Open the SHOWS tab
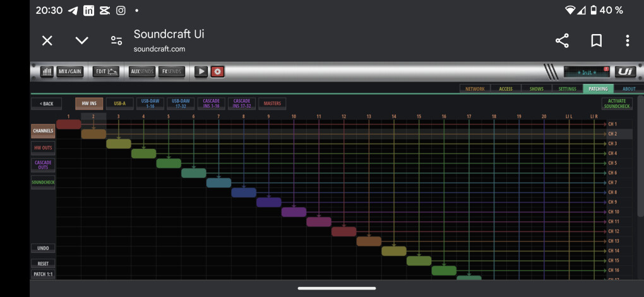The width and height of the screenshot is (644, 297). [537, 89]
